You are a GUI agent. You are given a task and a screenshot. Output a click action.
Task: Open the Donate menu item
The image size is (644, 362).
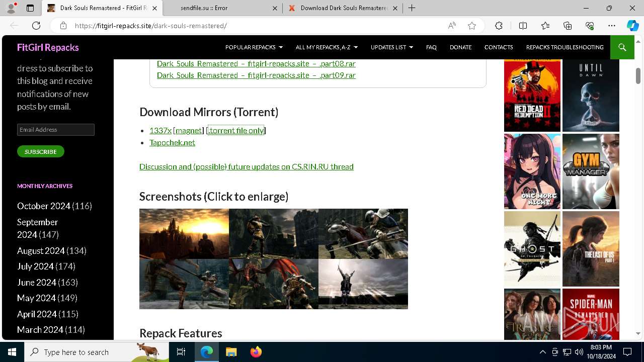click(460, 47)
